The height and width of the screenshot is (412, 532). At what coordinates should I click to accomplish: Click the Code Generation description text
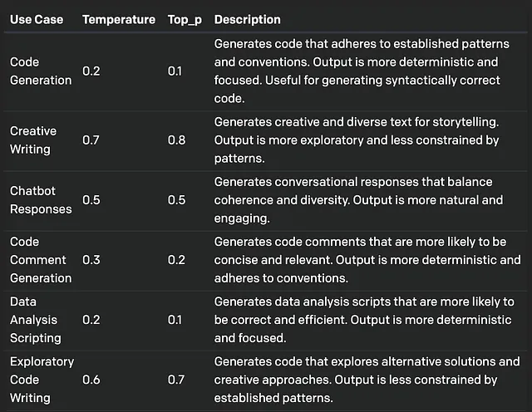point(362,71)
